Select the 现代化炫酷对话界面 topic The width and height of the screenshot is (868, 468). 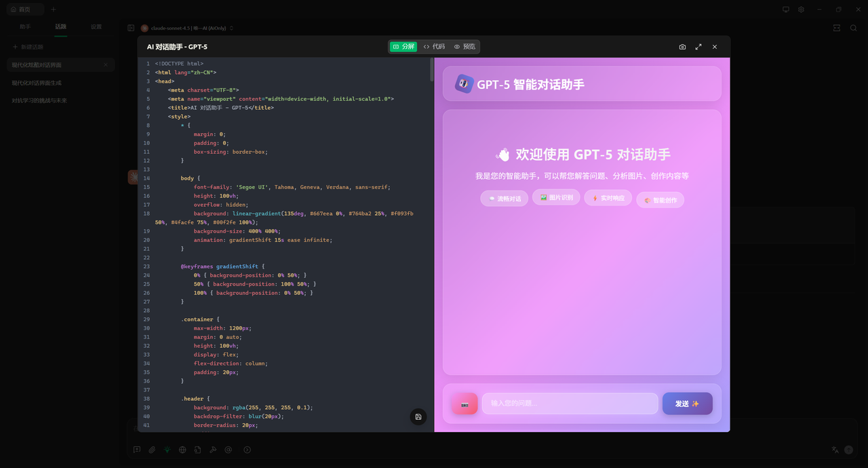(60, 65)
